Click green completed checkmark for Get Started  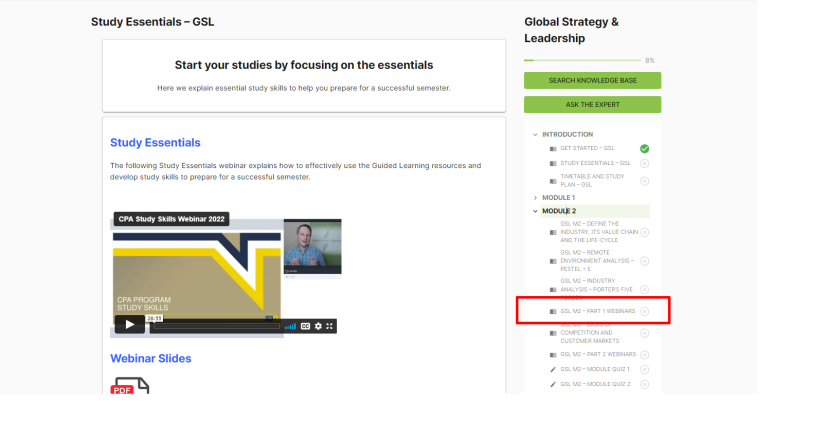644,149
